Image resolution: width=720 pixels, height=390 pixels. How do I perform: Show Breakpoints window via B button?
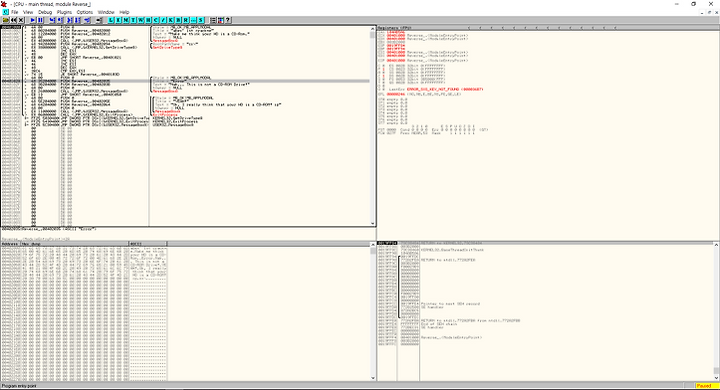(x=178, y=20)
